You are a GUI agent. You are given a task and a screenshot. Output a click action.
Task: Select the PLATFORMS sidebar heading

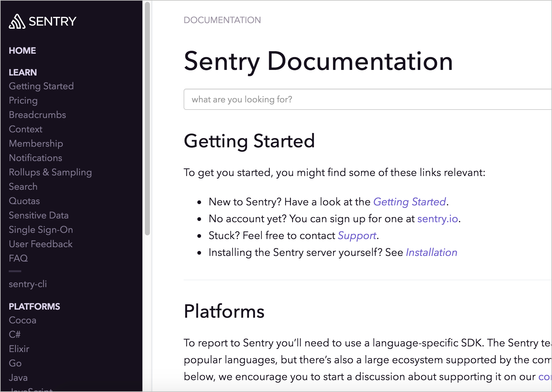click(x=34, y=306)
